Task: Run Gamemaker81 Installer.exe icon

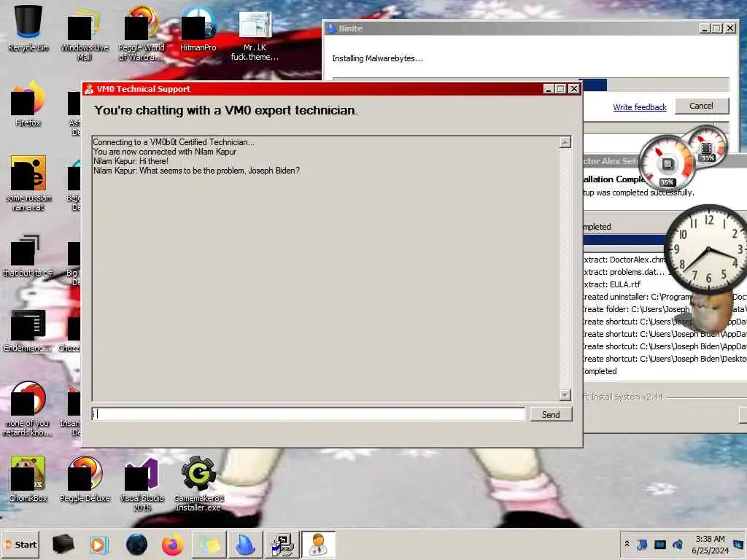Action: 198,483
